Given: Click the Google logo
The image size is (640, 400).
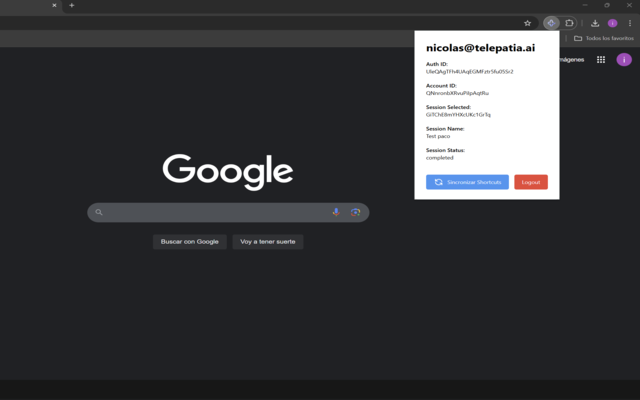Looking at the screenshot, I should click(x=228, y=172).
